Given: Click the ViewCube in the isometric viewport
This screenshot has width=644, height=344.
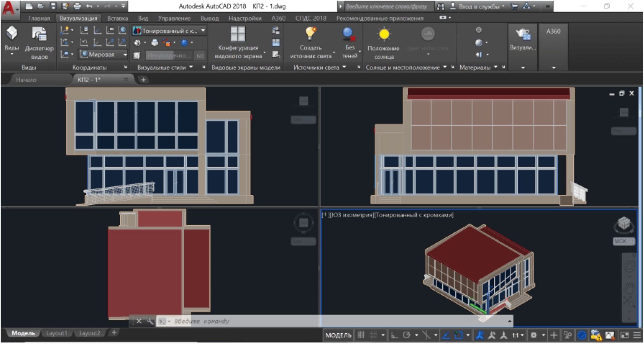Looking at the screenshot, I should (x=623, y=223).
